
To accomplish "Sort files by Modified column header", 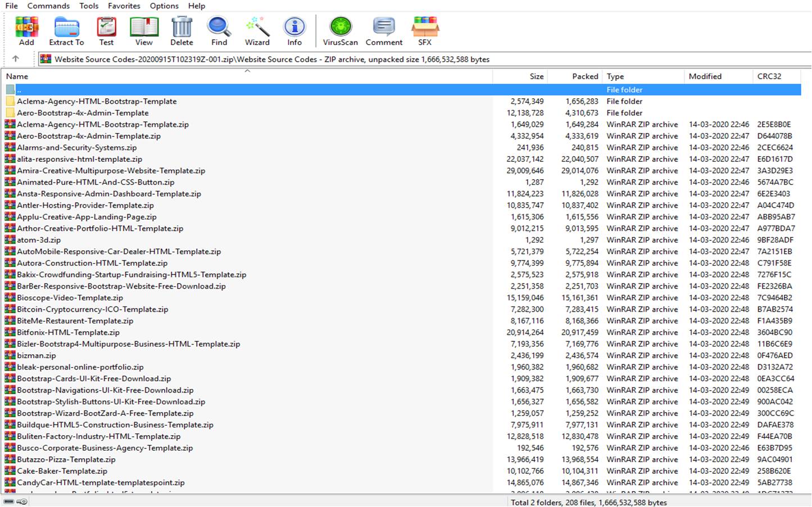I will pos(705,76).
